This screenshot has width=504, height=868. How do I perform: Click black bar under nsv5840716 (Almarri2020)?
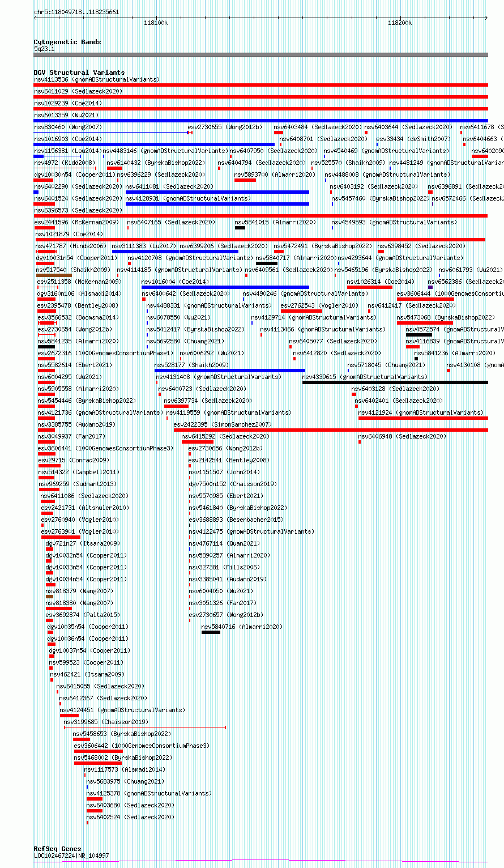pos(211,632)
